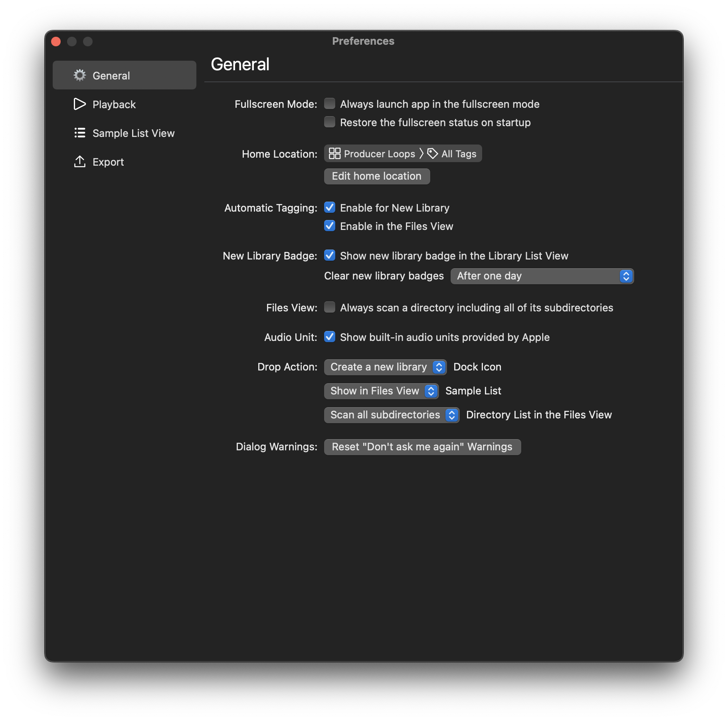Open the Clear new library badges dropdown
Viewport: 728px width, 721px height.
click(542, 276)
